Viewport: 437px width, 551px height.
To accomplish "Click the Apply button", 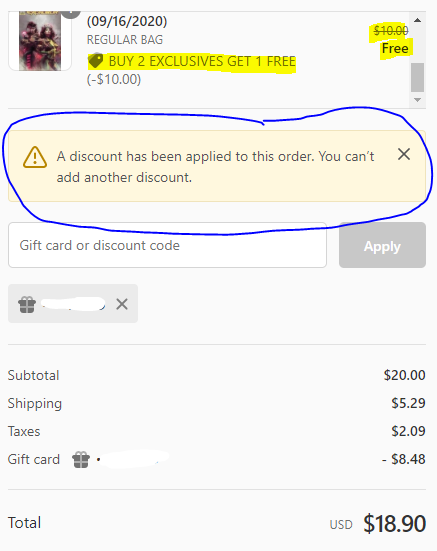I will tap(382, 245).
